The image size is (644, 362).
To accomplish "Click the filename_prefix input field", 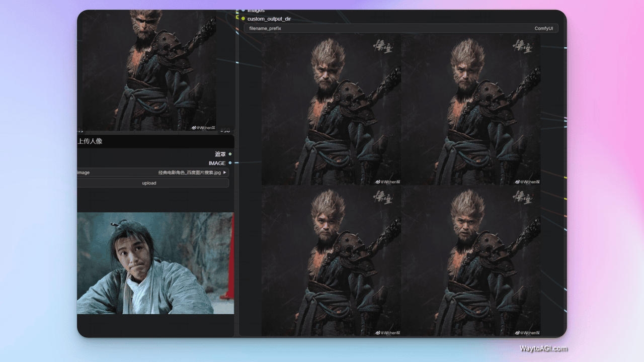I will 401,29.
